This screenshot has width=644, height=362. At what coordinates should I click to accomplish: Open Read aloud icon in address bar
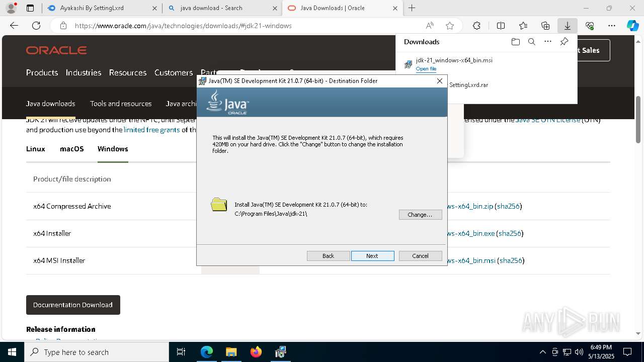430,26
